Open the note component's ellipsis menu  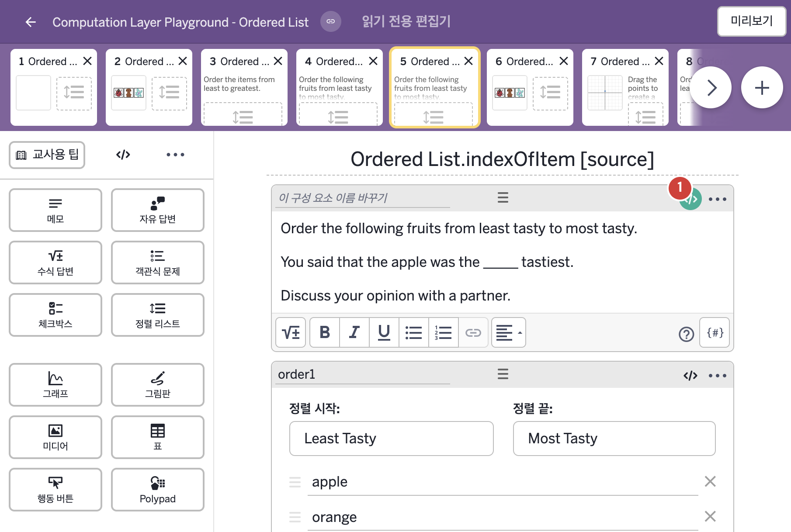pyautogui.click(x=718, y=199)
